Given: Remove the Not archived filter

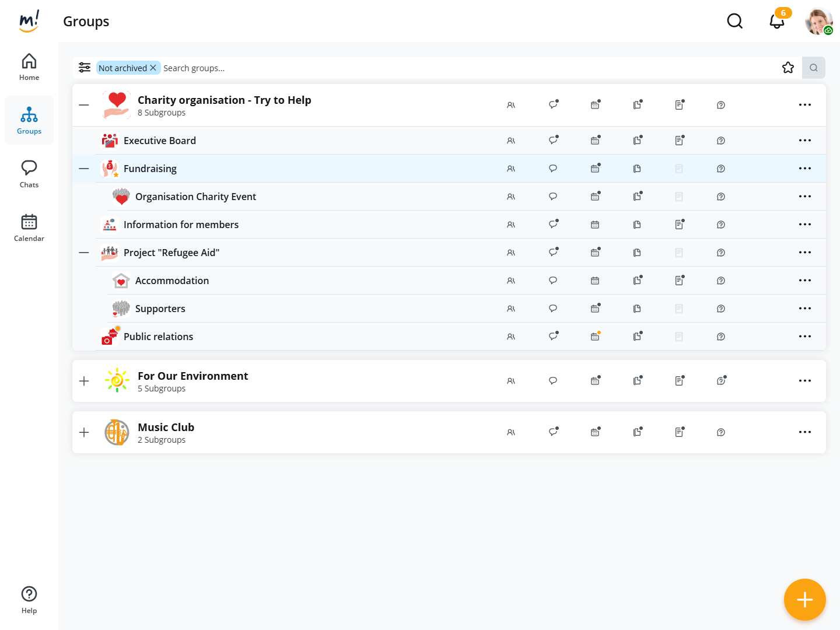Looking at the screenshot, I should pos(153,68).
